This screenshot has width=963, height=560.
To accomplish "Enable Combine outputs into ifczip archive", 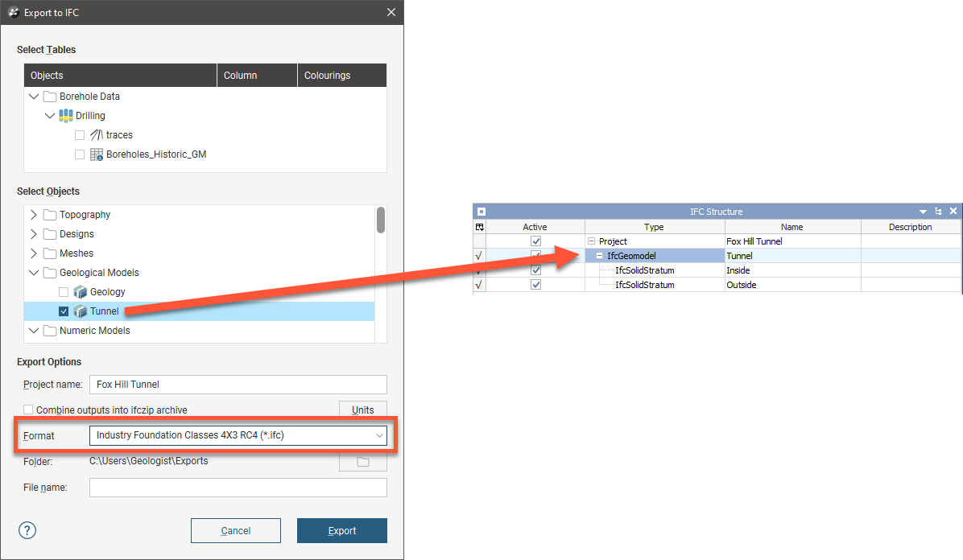I will tap(28, 410).
